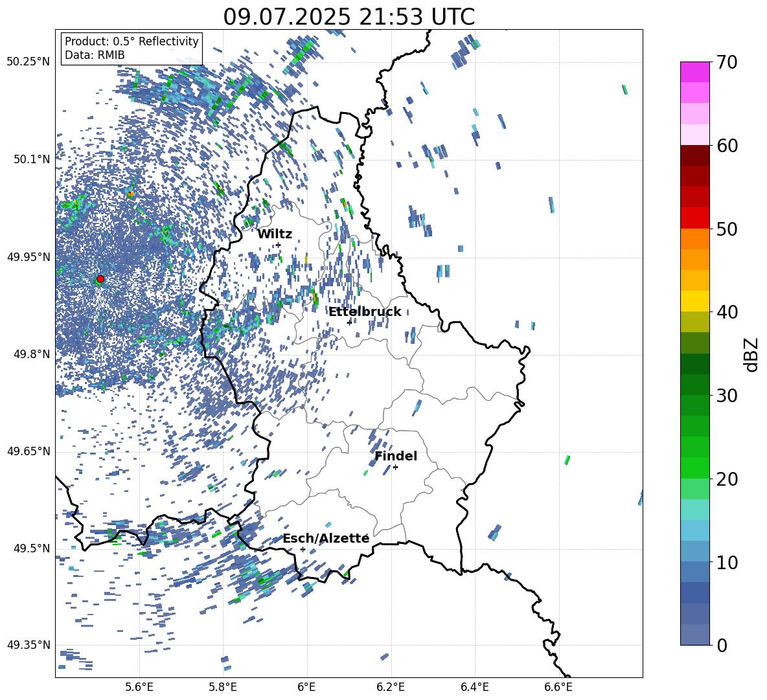Click the 5.6°E longitude label

pyautogui.click(x=139, y=687)
